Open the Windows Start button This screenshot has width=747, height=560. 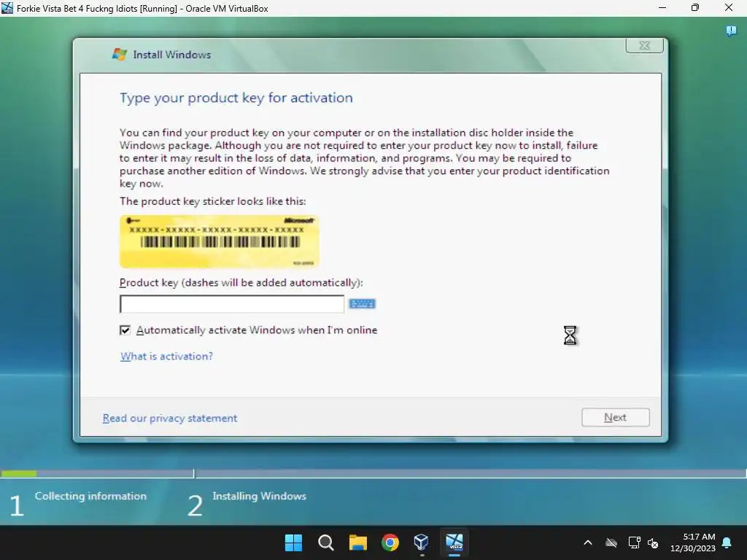293,542
